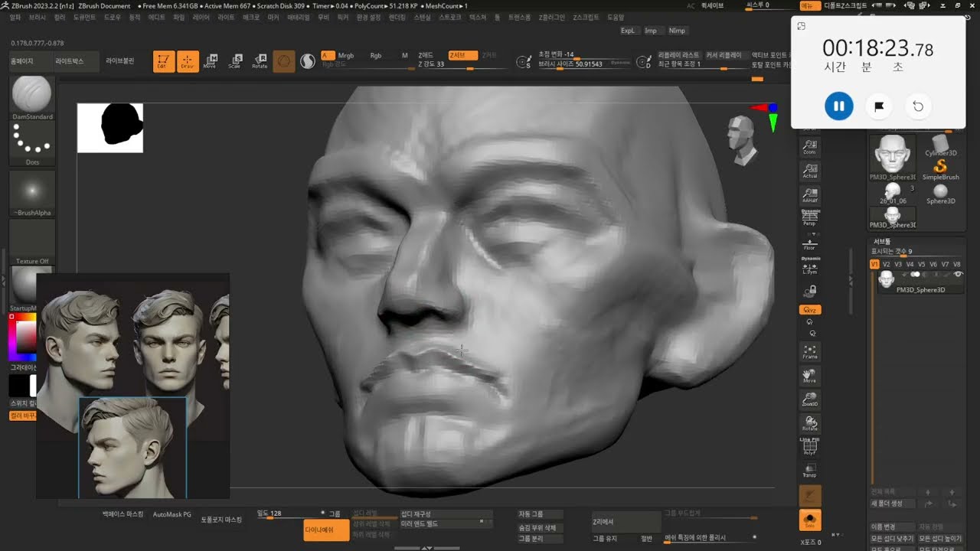Click the Zoom3D button

810,399
